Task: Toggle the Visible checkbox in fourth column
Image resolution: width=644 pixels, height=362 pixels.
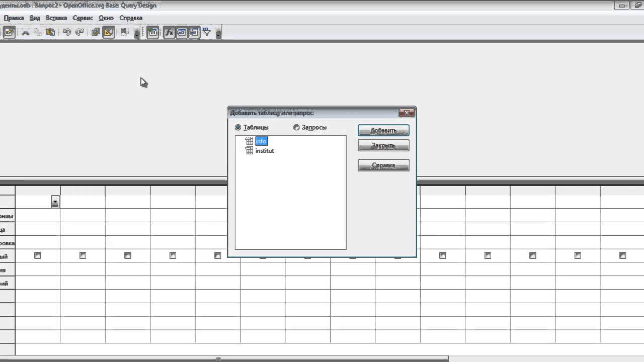Action: click(x=173, y=255)
